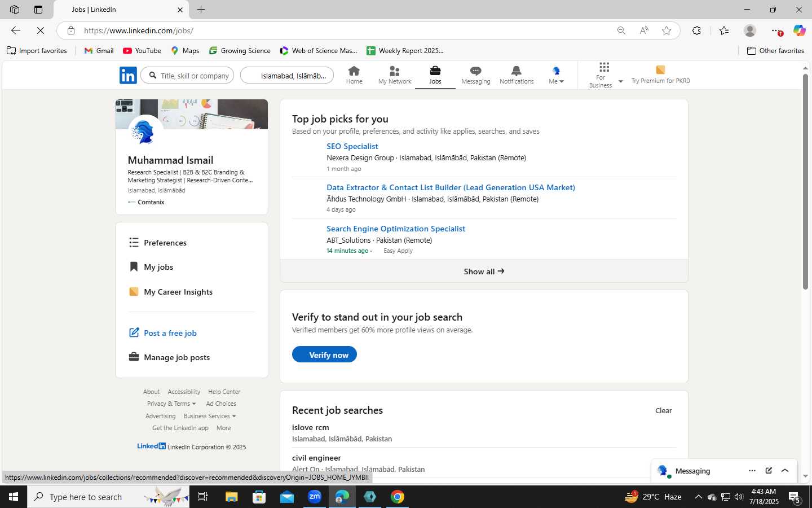Open Messaging from the top nav

[476, 75]
